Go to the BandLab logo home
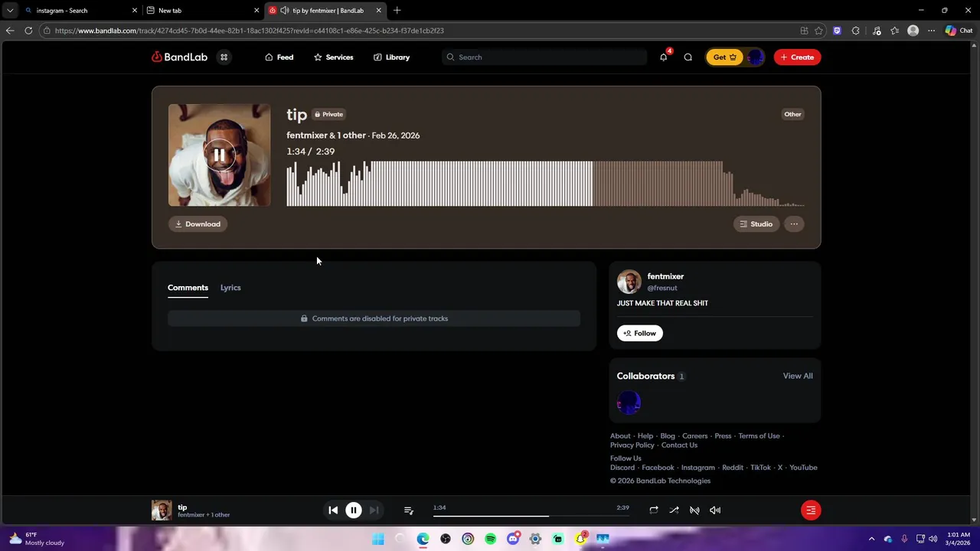 (179, 57)
